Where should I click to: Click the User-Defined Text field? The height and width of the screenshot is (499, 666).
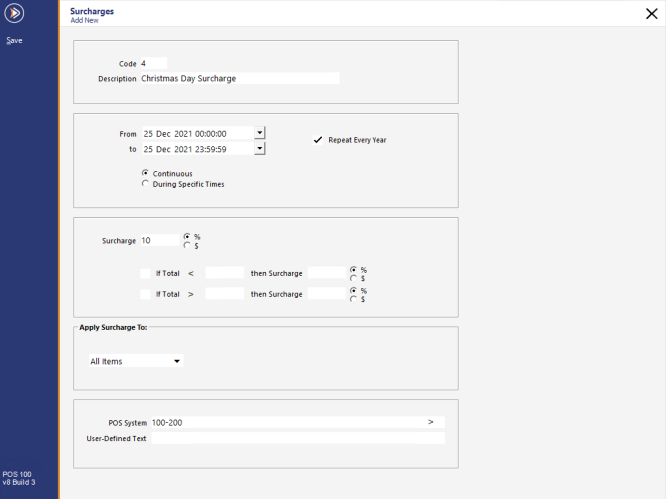[296, 438]
